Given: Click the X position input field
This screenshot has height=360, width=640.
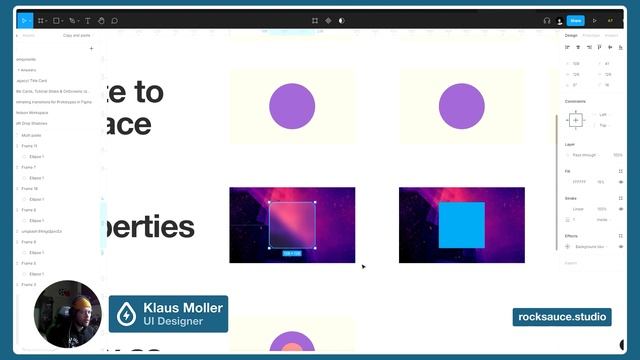Looking at the screenshot, I should [576, 64].
